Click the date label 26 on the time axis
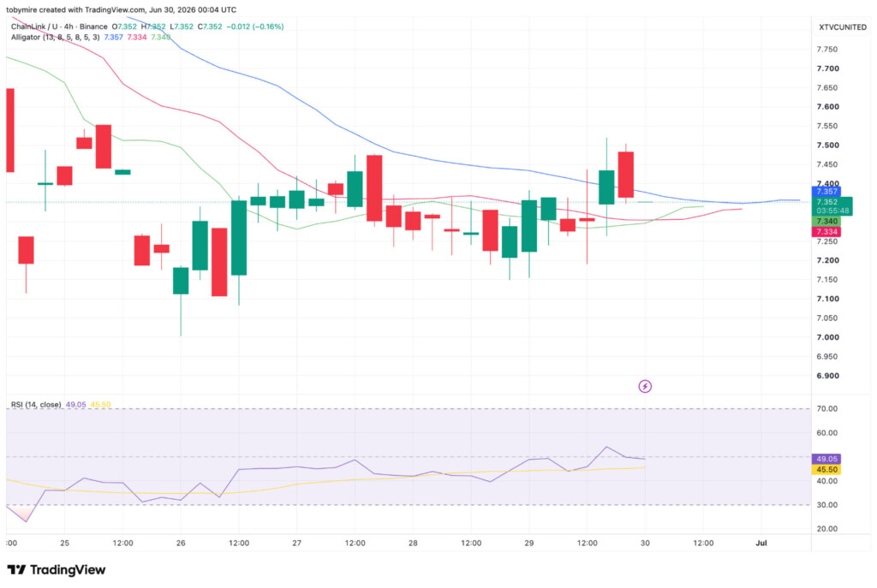 coord(181,543)
